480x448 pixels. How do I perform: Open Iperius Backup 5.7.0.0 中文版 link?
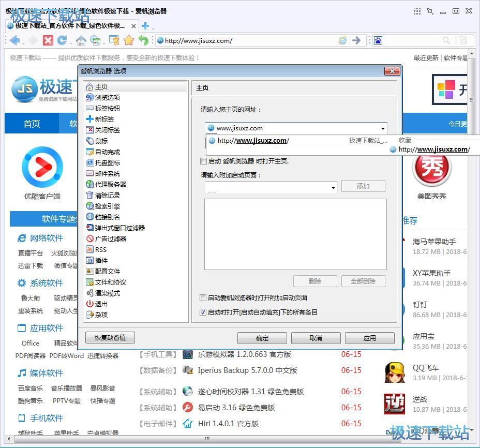coord(247,370)
